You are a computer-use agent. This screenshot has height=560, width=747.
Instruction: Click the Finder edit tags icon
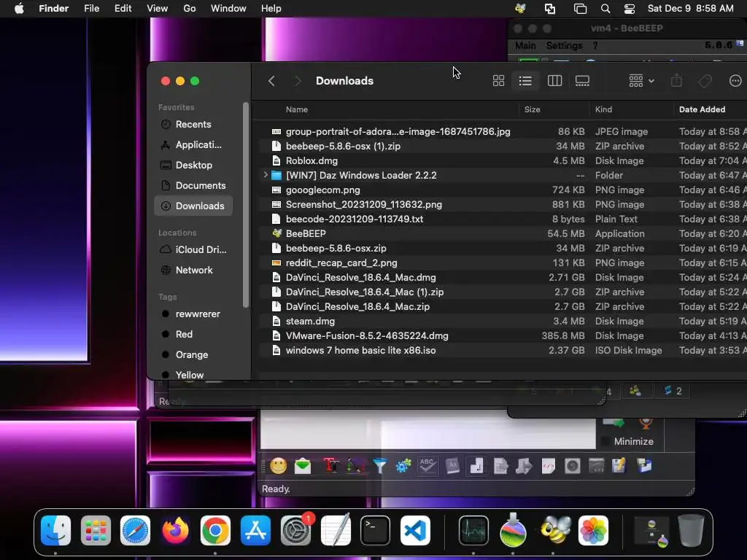pyautogui.click(x=705, y=81)
